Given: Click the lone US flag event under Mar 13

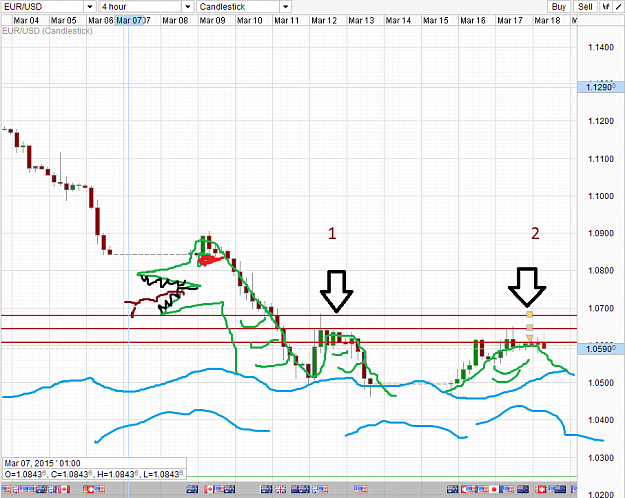Looking at the screenshot, I should [360, 489].
